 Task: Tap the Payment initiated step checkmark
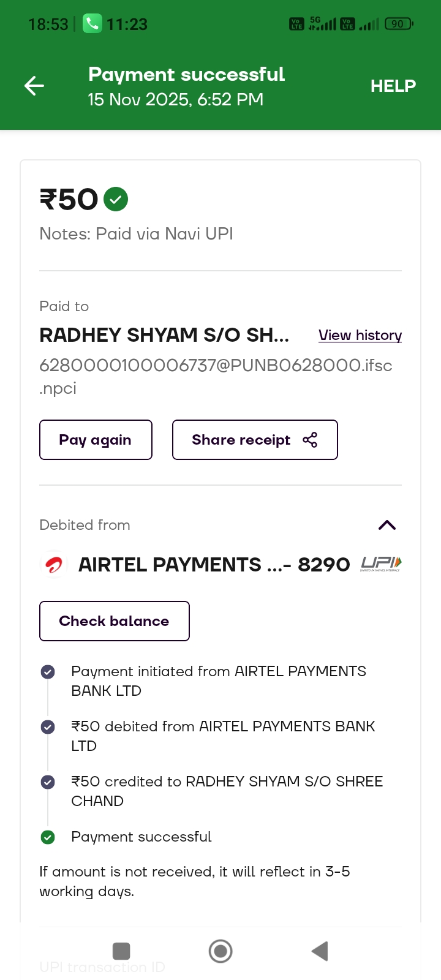click(x=48, y=672)
